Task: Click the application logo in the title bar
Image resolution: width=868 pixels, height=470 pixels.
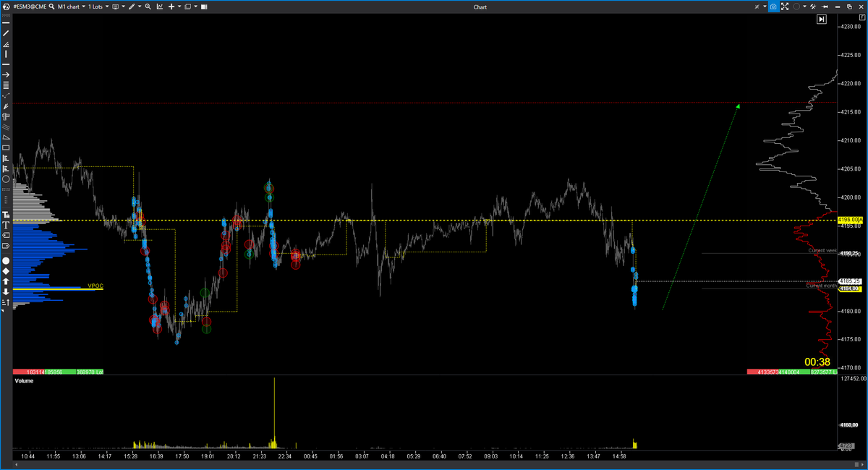Action: point(6,7)
